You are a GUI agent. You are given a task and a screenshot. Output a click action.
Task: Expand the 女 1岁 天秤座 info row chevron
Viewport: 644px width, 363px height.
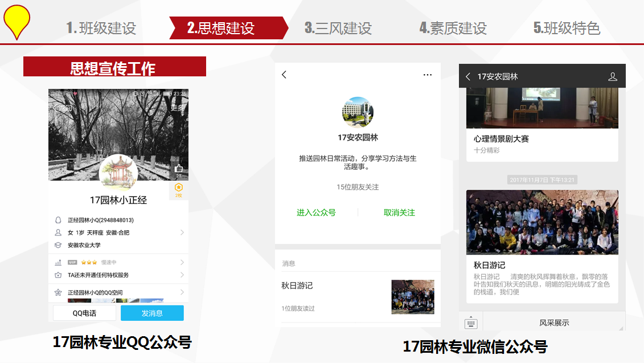tap(182, 233)
